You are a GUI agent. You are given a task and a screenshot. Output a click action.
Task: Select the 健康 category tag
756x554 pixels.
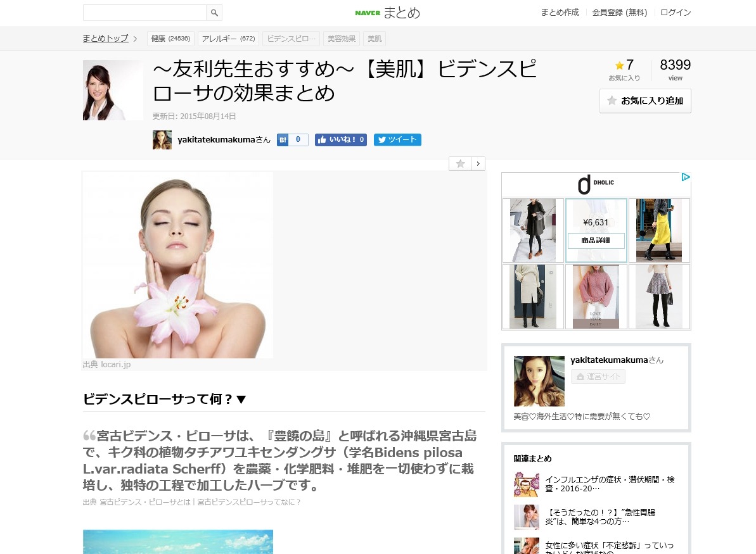click(170, 39)
